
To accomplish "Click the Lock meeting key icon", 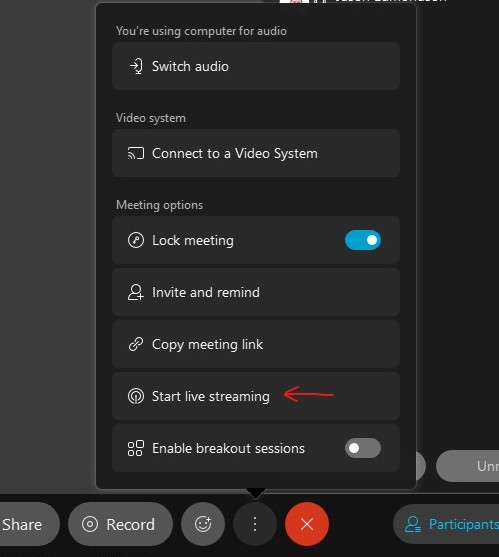I will 136,240.
